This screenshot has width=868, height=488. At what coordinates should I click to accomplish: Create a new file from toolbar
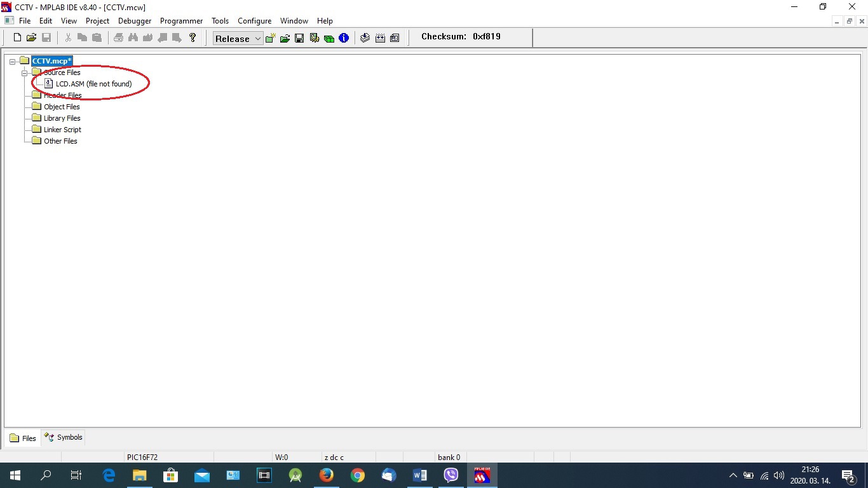click(18, 38)
